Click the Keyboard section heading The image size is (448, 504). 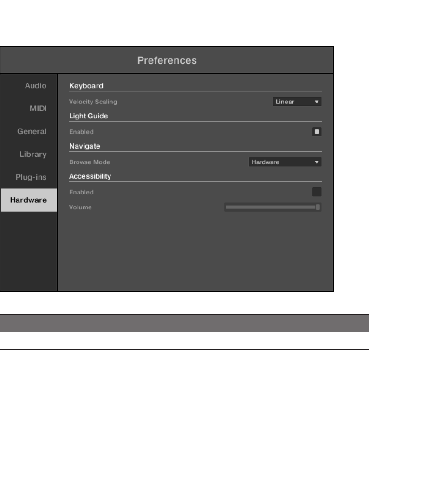click(x=86, y=86)
